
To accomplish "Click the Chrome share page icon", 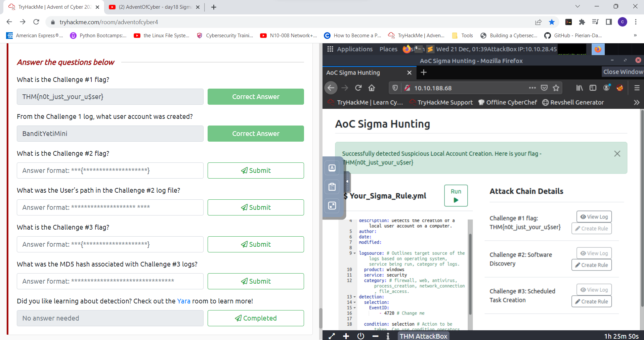I will 538,22.
